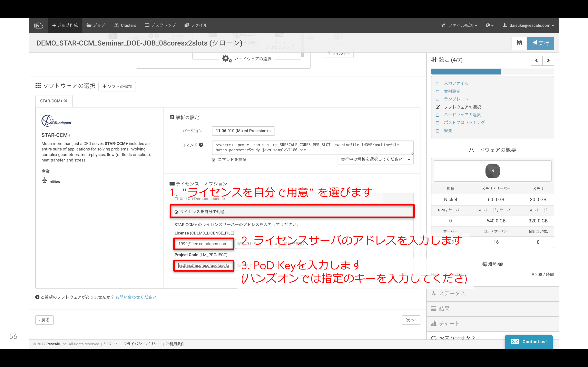
Task: Click the command help question mark icon
Action: (x=201, y=145)
